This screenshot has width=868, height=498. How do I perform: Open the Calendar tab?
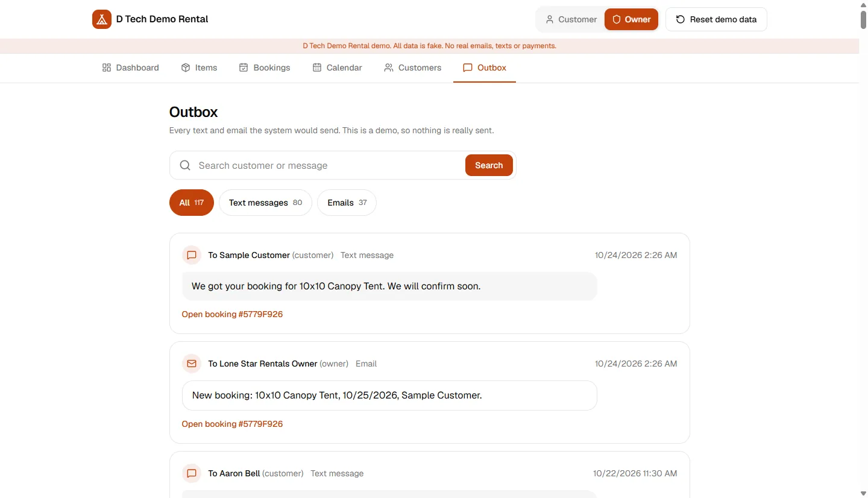pos(337,68)
